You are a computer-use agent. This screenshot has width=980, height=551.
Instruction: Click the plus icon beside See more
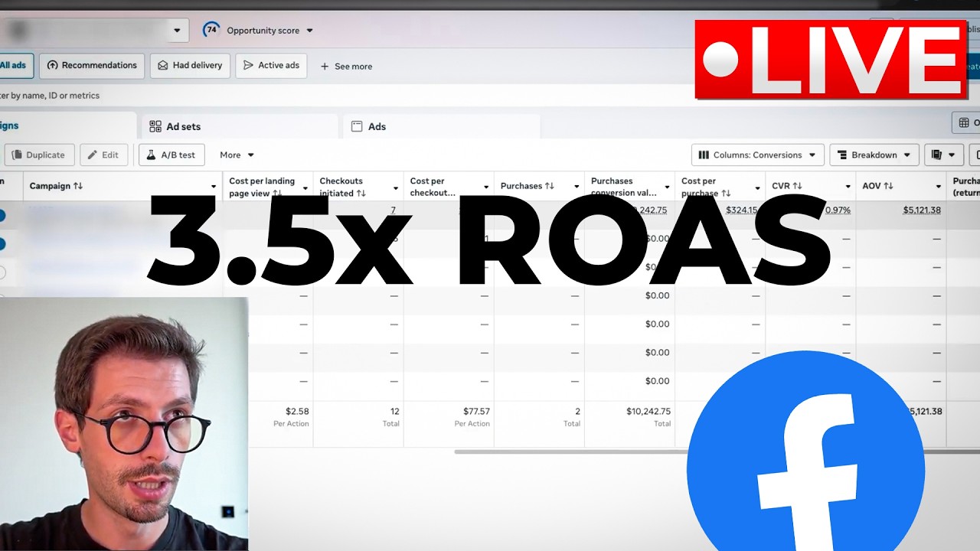(325, 67)
